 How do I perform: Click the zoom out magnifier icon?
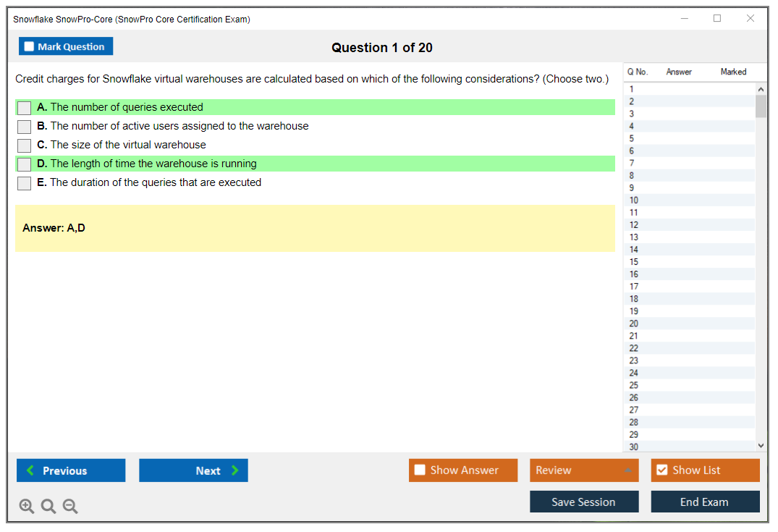tap(70, 506)
